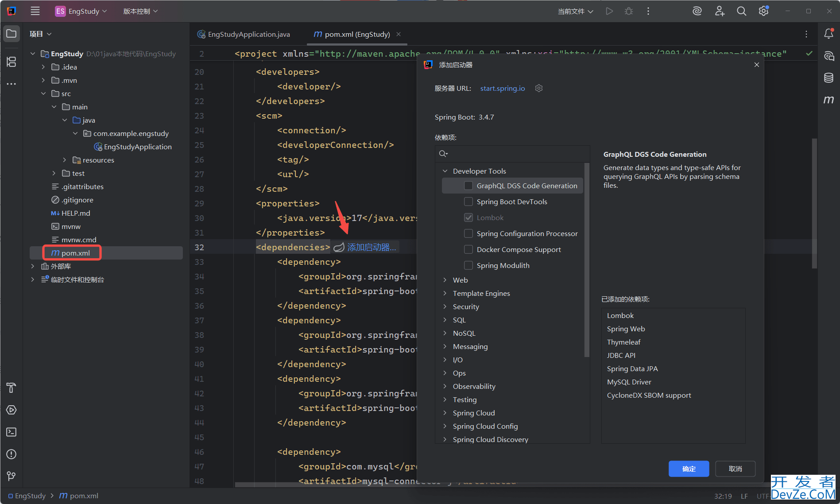
Task: Check GraphQL DGS Code Generation
Action: point(468,186)
